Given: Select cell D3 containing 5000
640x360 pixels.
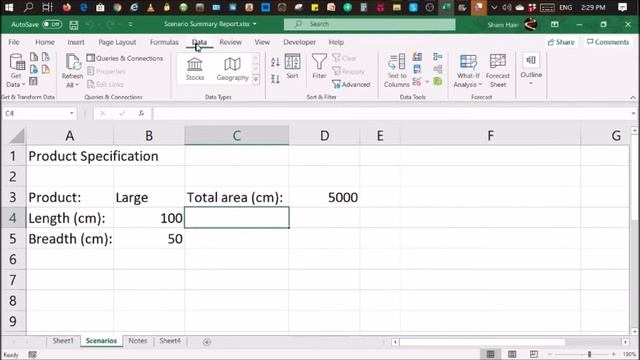Looking at the screenshot, I should click(324, 198).
